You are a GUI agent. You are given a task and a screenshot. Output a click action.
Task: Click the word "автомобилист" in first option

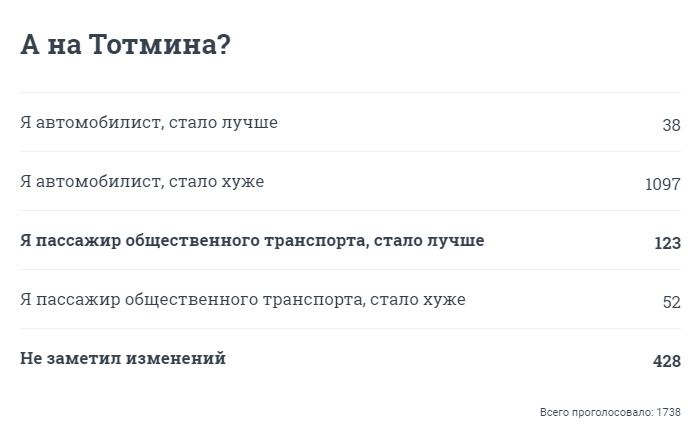click(98, 122)
